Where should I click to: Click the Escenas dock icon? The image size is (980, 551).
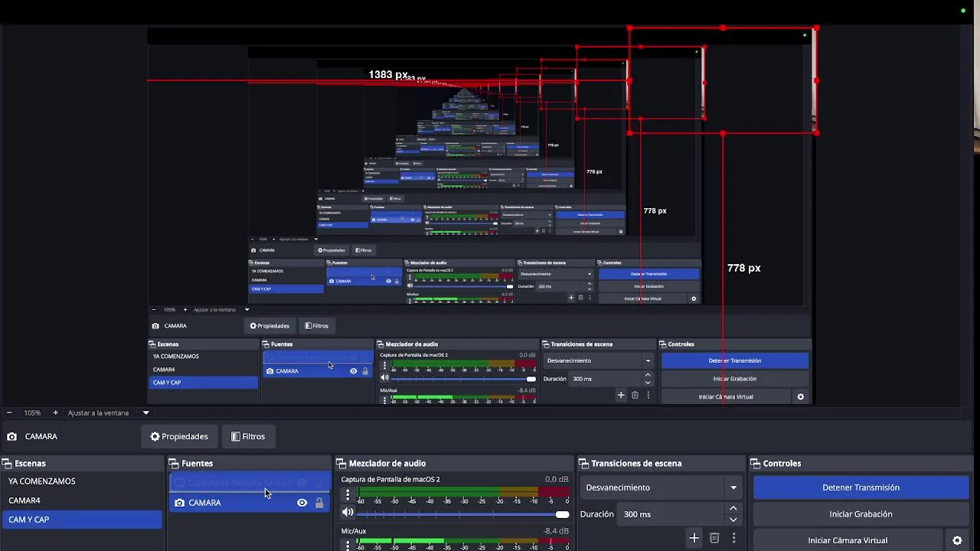(7, 464)
